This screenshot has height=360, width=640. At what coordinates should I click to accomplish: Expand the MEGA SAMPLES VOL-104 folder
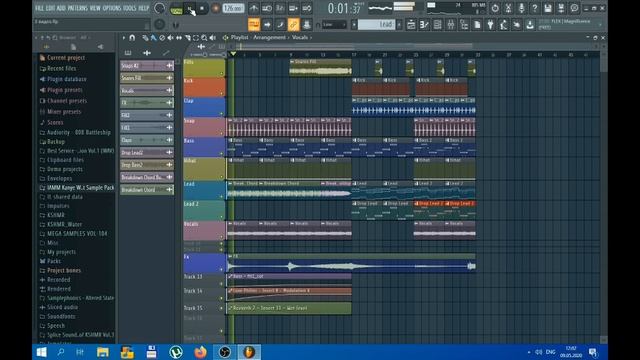pos(77,233)
